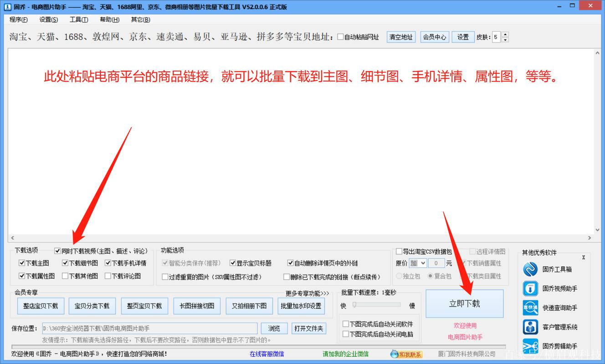Image resolution: width=605 pixels, height=364 pixels.
Task: Decrease 皮肤 value with down arrow
Action: [x=505, y=40]
